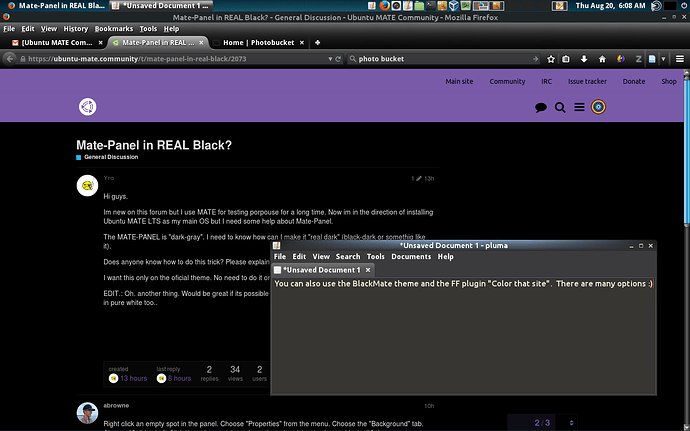Click the 13 hours created timestamp

pos(133,378)
